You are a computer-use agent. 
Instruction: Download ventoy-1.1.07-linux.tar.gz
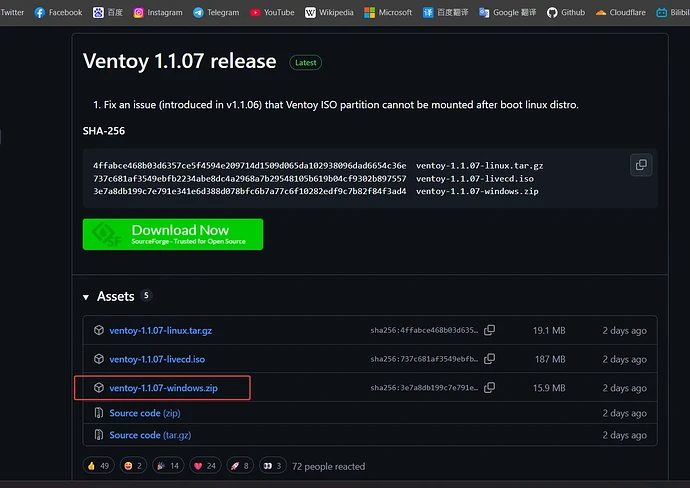click(x=160, y=330)
